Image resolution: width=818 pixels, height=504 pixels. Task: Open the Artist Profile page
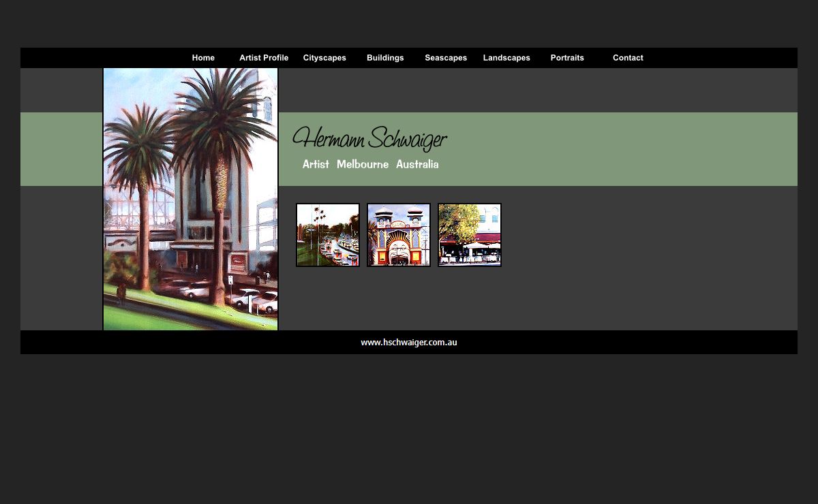(x=264, y=58)
